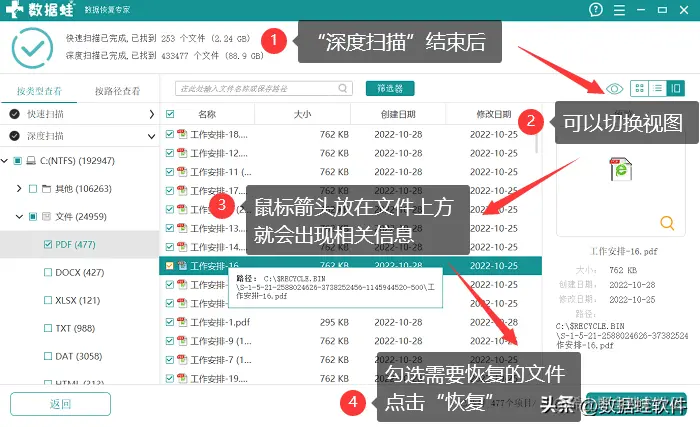Open the hamburger menu in title bar

coord(619,10)
